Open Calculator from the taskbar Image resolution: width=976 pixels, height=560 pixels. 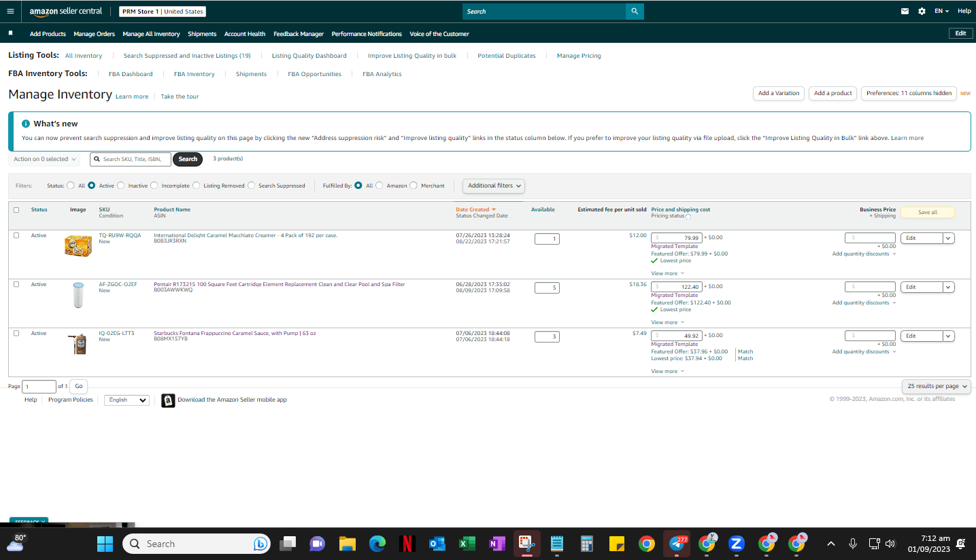click(587, 544)
